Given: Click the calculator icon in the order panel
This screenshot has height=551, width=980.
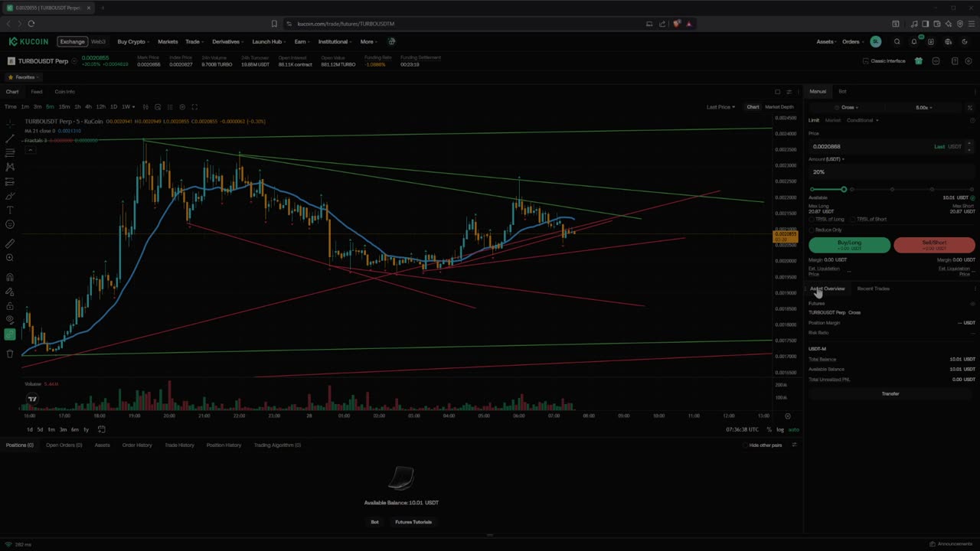Looking at the screenshot, I should coord(970,107).
